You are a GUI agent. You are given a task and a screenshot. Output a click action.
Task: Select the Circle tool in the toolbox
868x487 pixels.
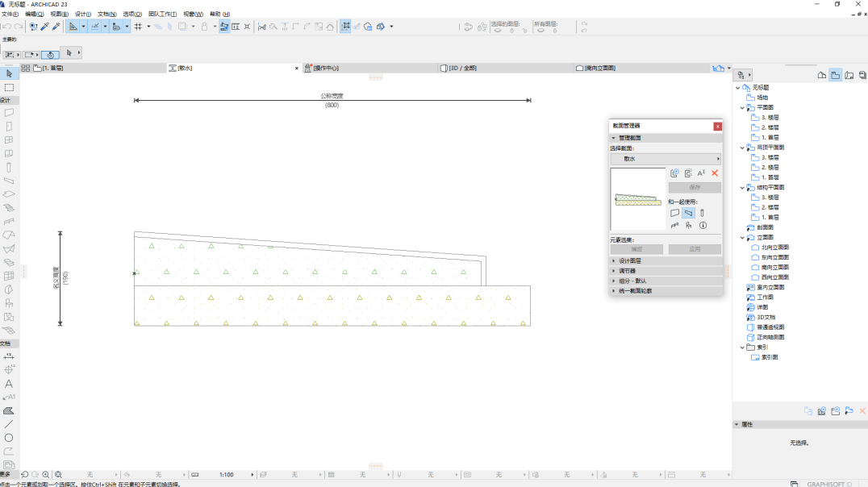click(x=9, y=438)
